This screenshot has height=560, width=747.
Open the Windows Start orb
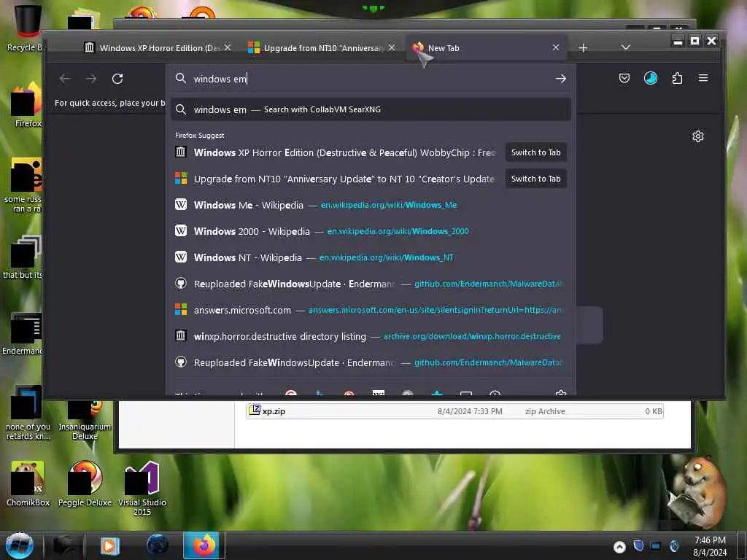pos(20,545)
